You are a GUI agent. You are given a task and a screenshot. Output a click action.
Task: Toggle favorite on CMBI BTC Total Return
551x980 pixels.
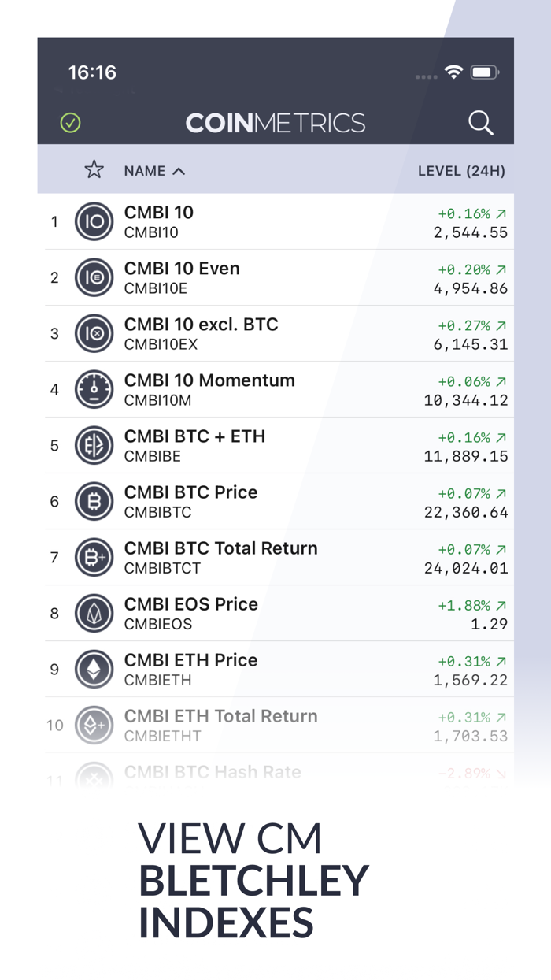[x=94, y=557]
